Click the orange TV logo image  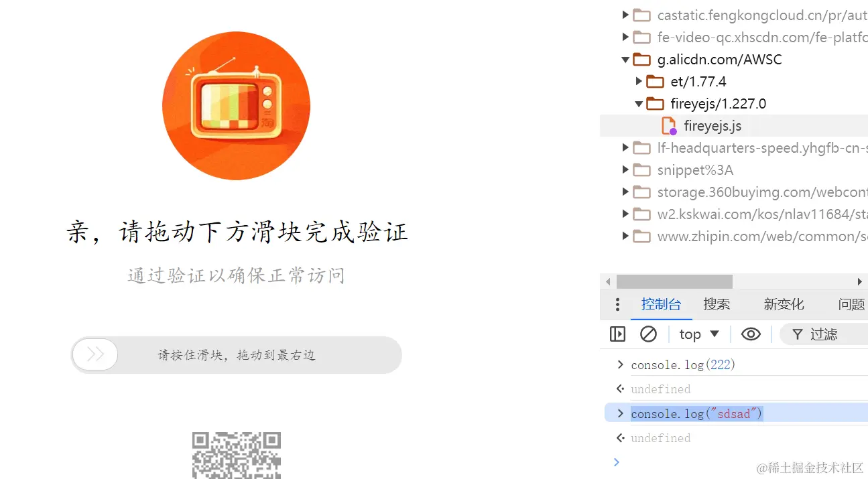point(236,106)
